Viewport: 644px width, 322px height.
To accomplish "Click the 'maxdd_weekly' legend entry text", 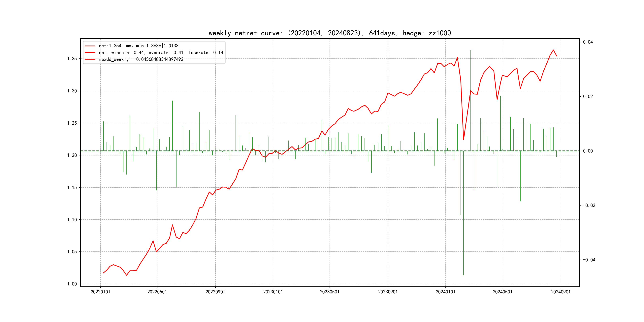I will coord(141,59).
